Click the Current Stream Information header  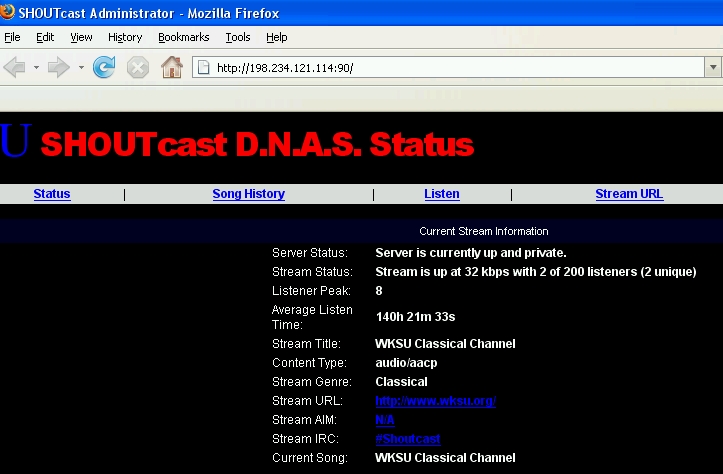[x=484, y=231]
